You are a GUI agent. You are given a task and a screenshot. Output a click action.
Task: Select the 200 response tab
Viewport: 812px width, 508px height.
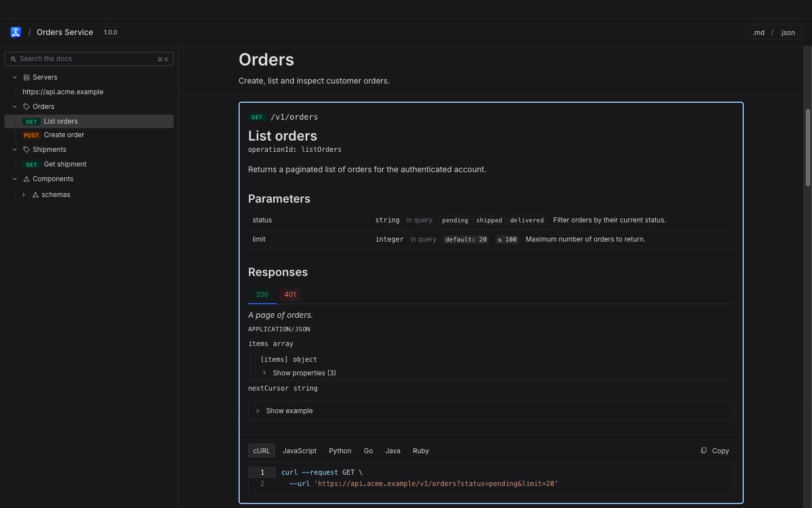coord(262,295)
